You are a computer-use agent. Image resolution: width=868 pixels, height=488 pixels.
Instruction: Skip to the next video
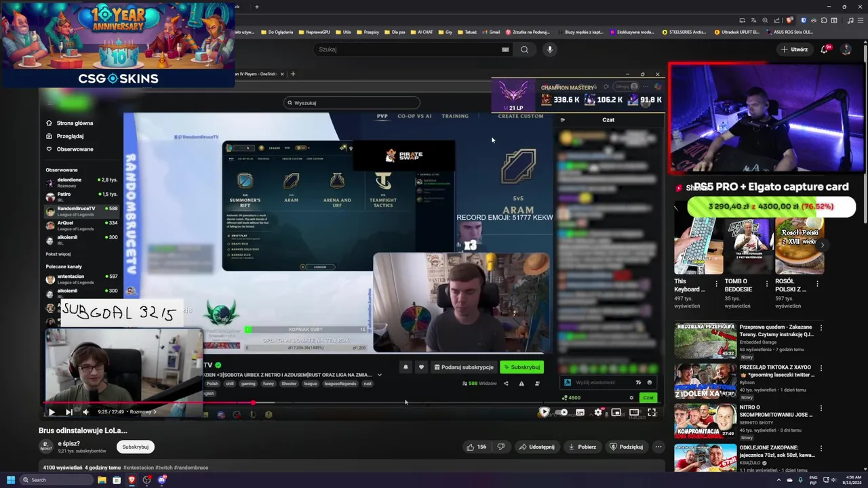pyautogui.click(x=68, y=412)
